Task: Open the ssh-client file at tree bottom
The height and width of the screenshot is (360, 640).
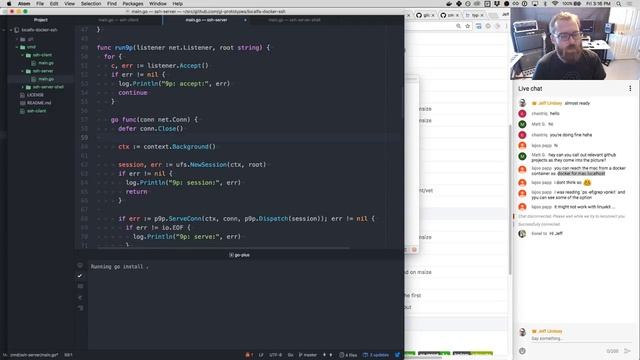Action: pos(36,111)
